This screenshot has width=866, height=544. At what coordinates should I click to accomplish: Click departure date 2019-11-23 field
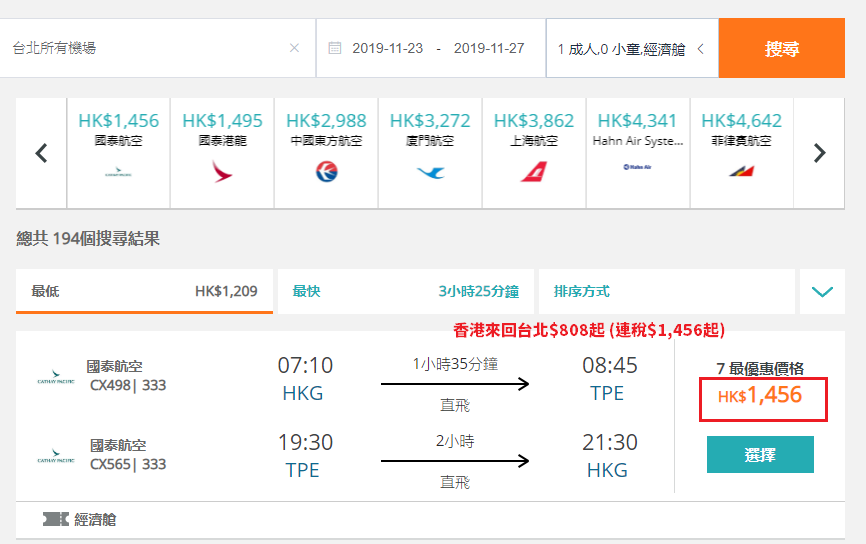388,49
